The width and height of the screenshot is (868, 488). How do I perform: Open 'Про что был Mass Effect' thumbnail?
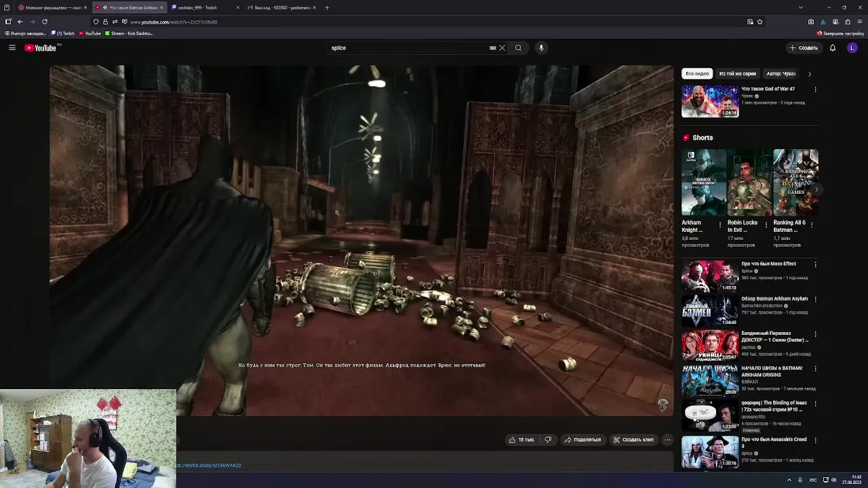click(x=710, y=277)
